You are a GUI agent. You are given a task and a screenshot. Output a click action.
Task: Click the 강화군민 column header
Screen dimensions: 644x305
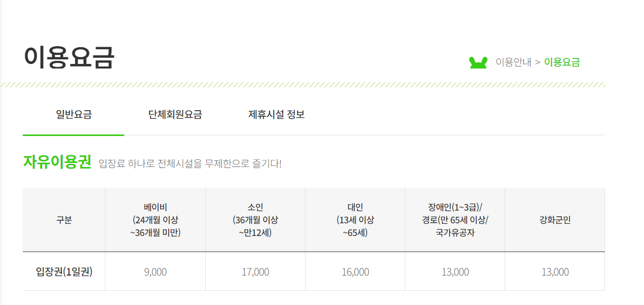coord(555,220)
